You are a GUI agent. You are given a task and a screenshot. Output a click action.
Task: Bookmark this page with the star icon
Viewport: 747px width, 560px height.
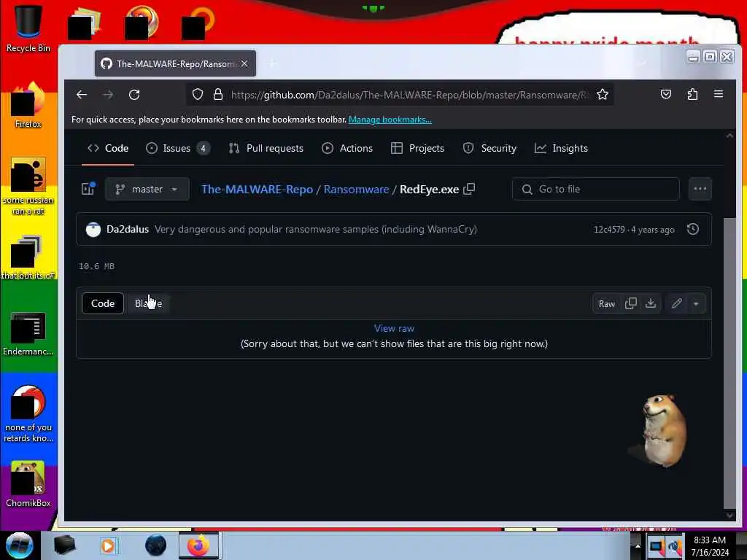tap(602, 95)
